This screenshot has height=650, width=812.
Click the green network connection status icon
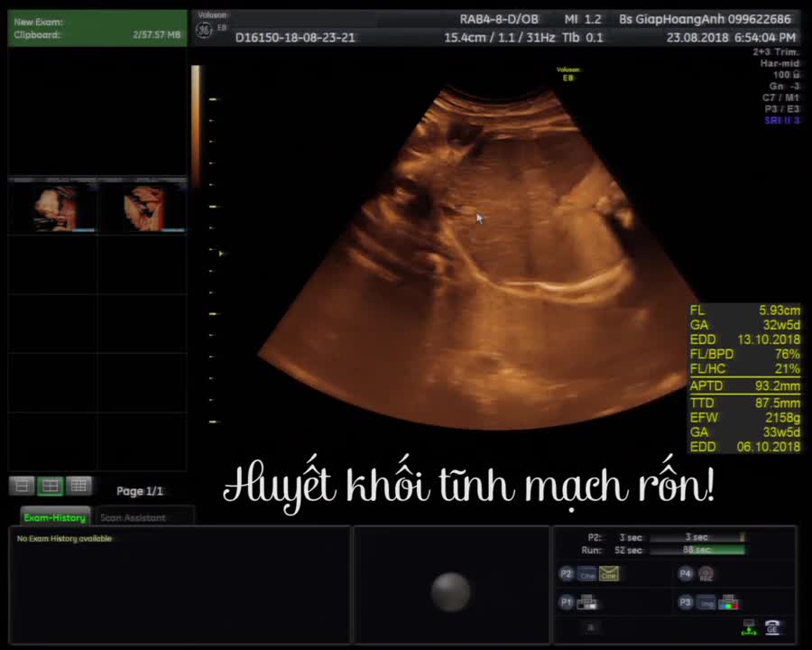pos(749,627)
